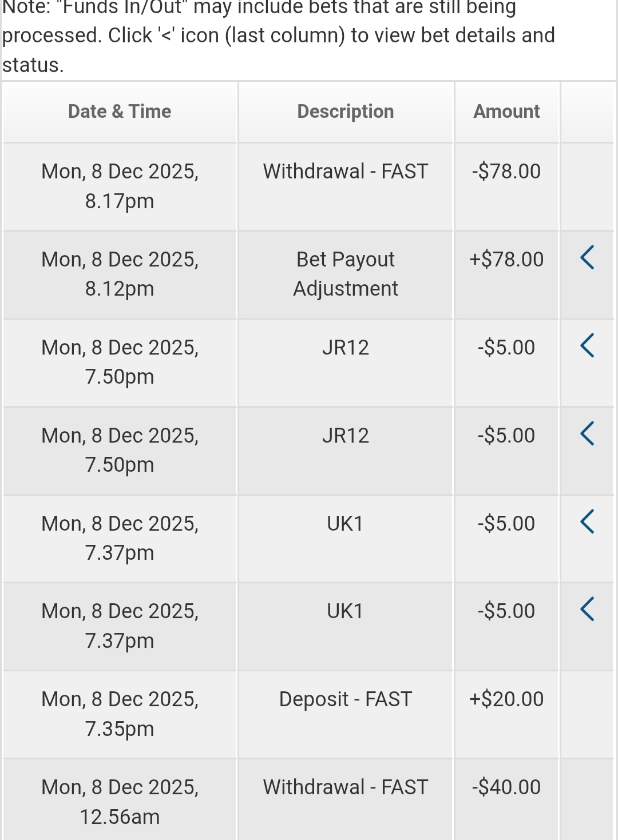618x840 pixels.
Task: Select the -$40.00 withdrawal amount
Action: [x=506, y=787]
